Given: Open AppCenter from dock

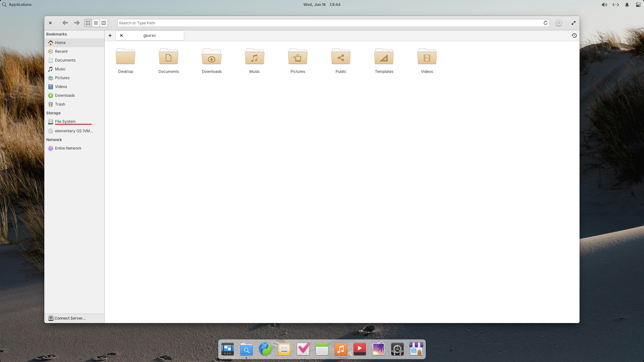Looking at the screenshot, I should [x=416, y=349].
